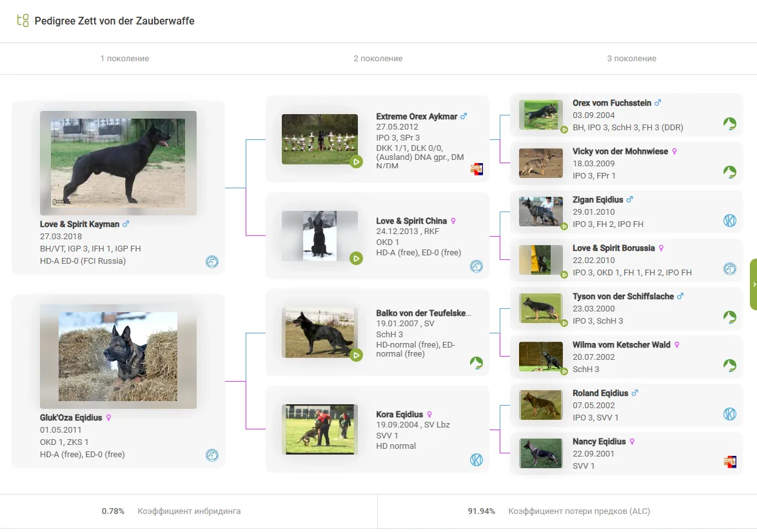Play video on Love & Spirit China photo
757x532 pixels.
[356, 259]
